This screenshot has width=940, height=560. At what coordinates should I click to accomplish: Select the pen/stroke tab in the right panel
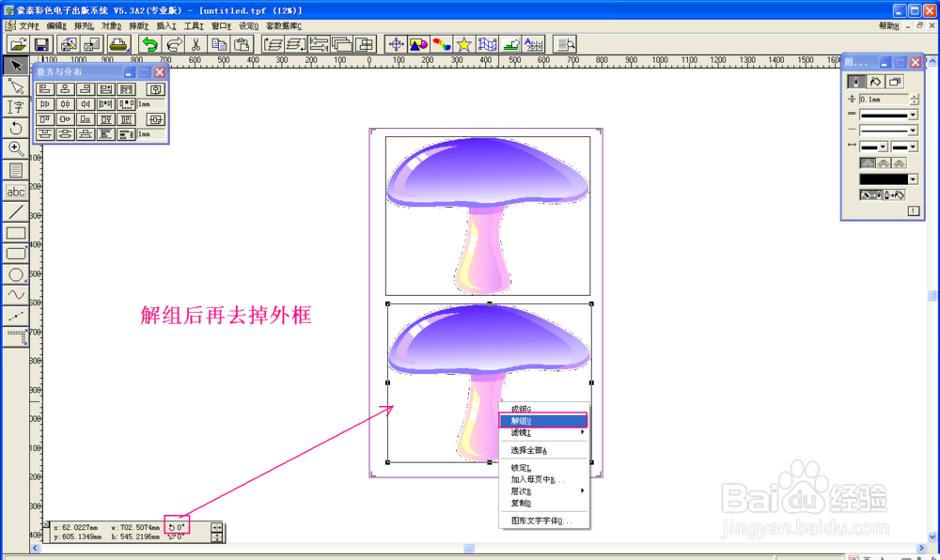(855, 81)
